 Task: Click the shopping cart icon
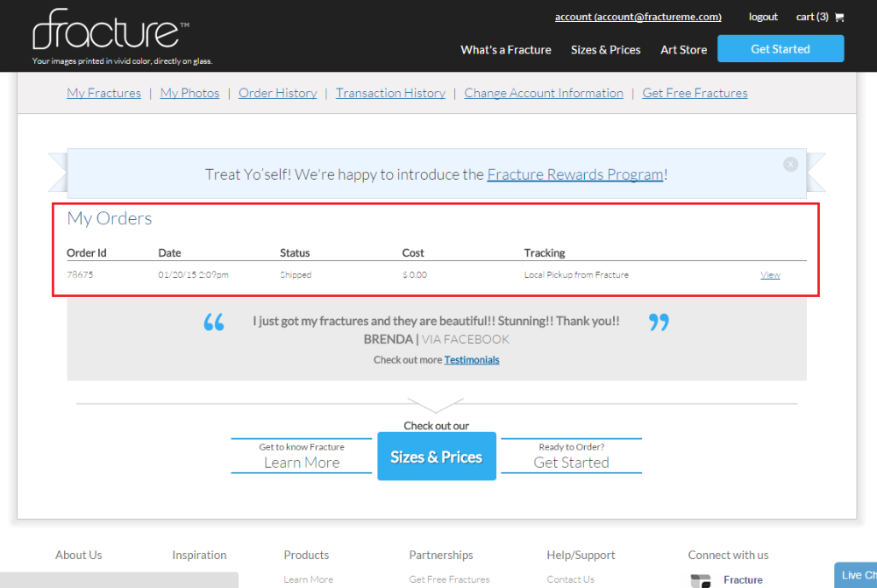coord(839,18)
